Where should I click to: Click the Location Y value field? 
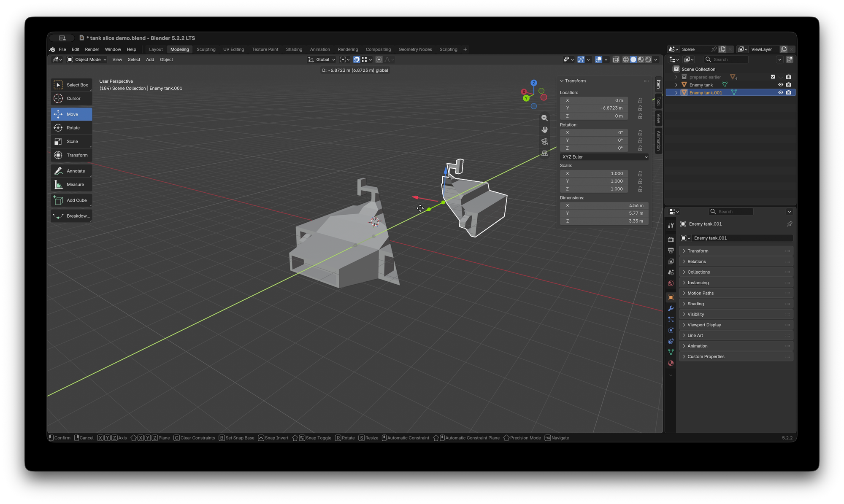coord(594,108)
